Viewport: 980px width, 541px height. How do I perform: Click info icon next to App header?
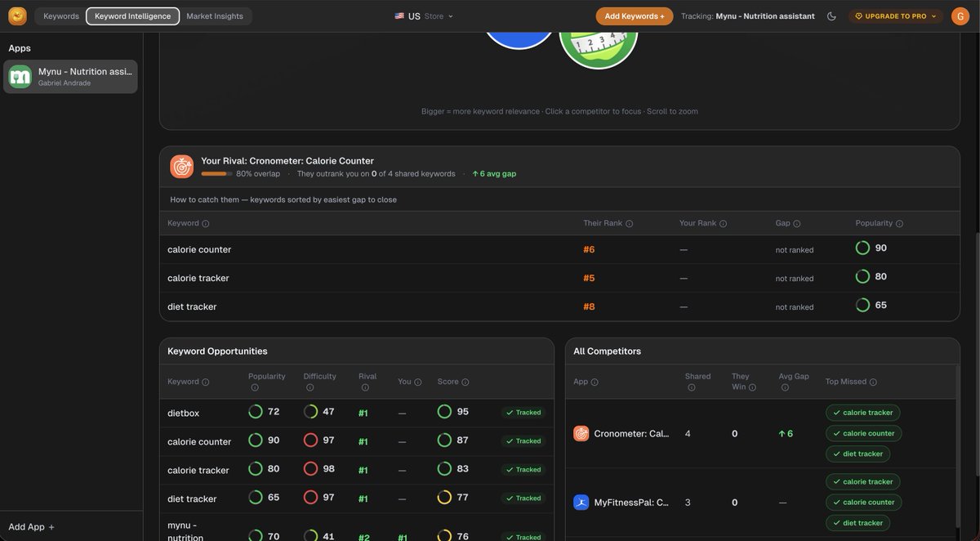595,382
